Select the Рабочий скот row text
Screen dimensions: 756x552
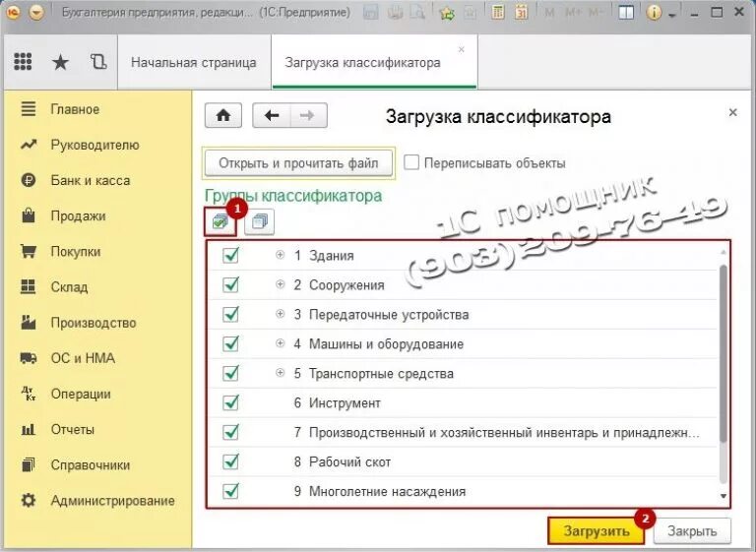point(350,461)
